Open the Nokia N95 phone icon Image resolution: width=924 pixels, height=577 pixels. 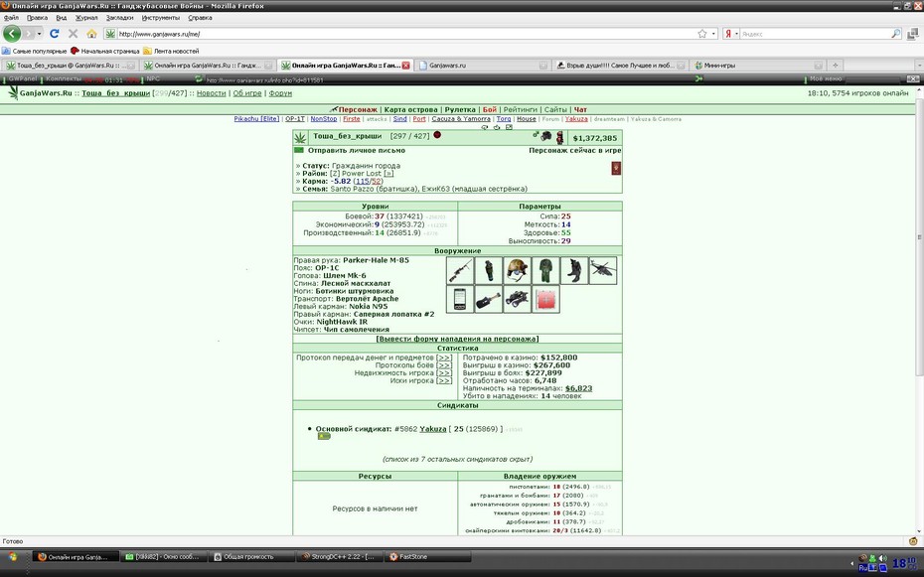[460, 299]
